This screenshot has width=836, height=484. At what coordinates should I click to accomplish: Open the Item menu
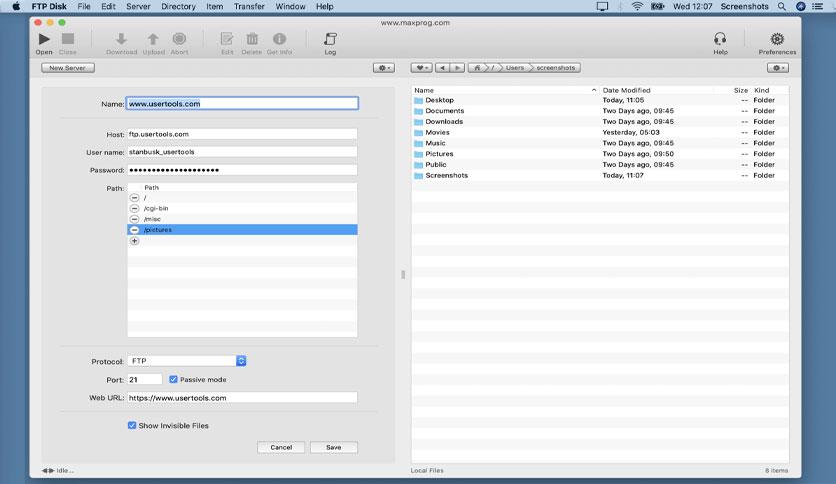tap(214, 6)
